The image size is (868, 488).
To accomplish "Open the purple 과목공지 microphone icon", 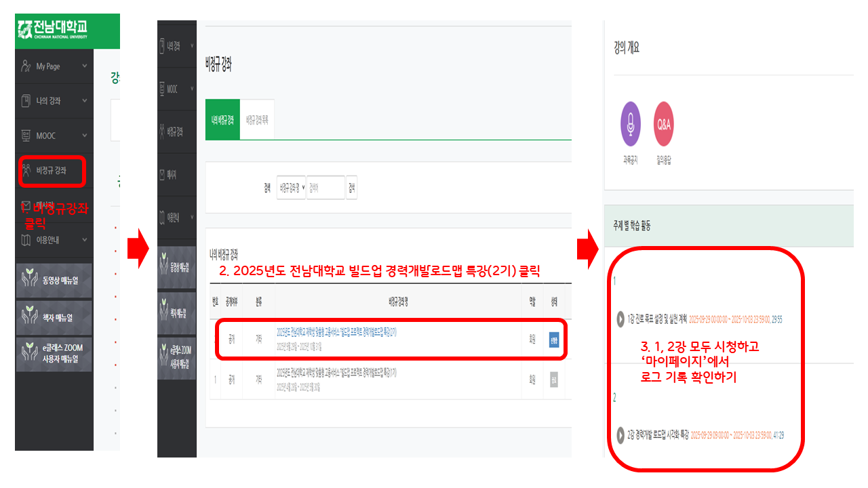I will click(x=631, y=124).
